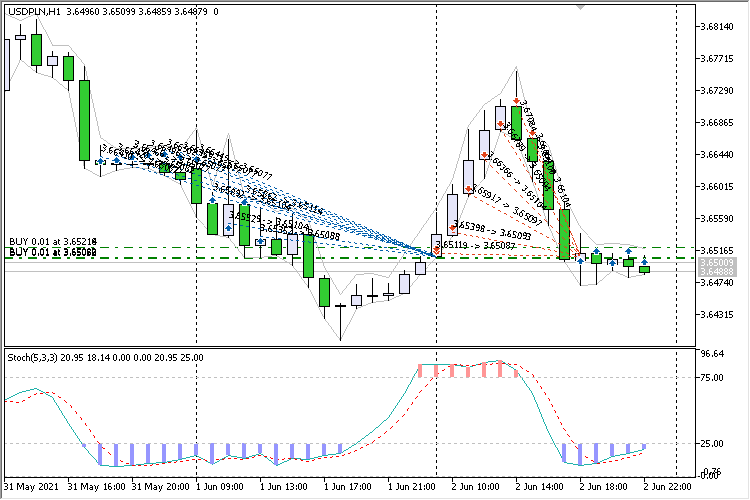Viewport: 750px width, 500px height.
Task: Click the blue buy arrow above the last candle
Action: tap(644, 261)
